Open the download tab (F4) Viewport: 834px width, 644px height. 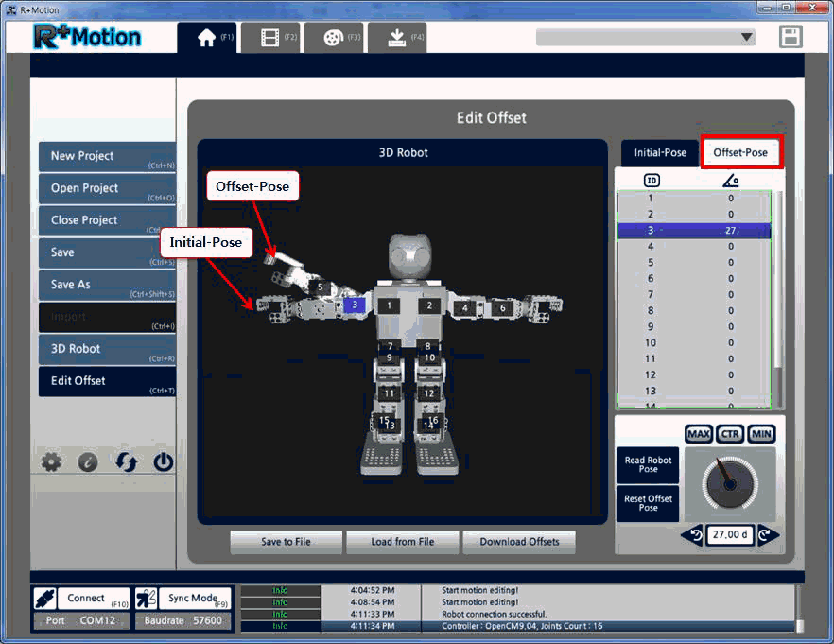point(397,38)
